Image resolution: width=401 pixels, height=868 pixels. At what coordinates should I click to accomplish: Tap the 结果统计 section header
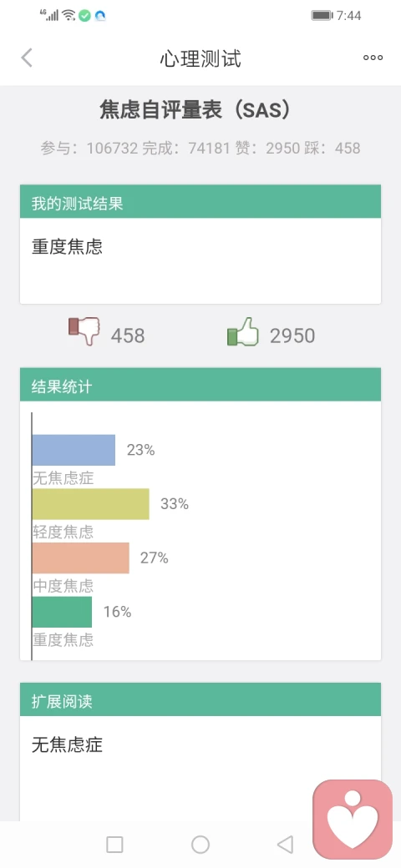coord(200,385)
